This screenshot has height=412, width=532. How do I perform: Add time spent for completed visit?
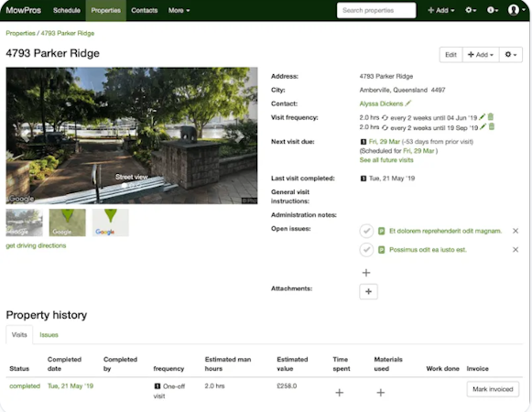pyautogui.click(x=340, y=393)
